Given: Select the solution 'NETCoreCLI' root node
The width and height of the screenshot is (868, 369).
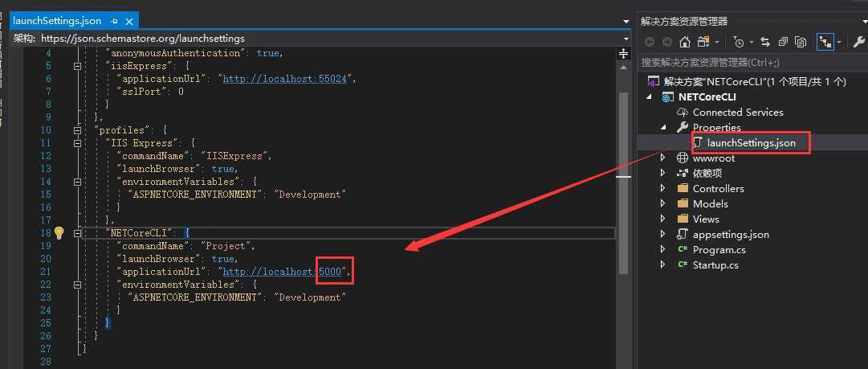Looking at the screenshot, I should [746, 81].
